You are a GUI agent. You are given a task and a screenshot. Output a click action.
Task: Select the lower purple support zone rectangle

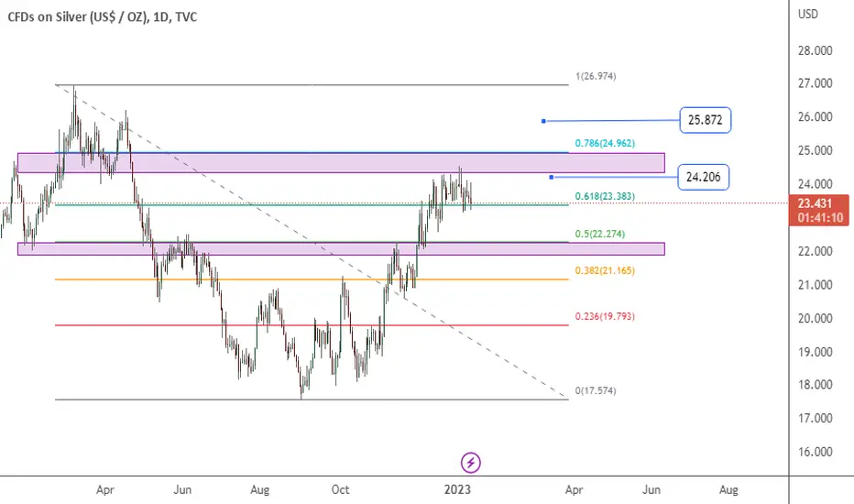341,249
